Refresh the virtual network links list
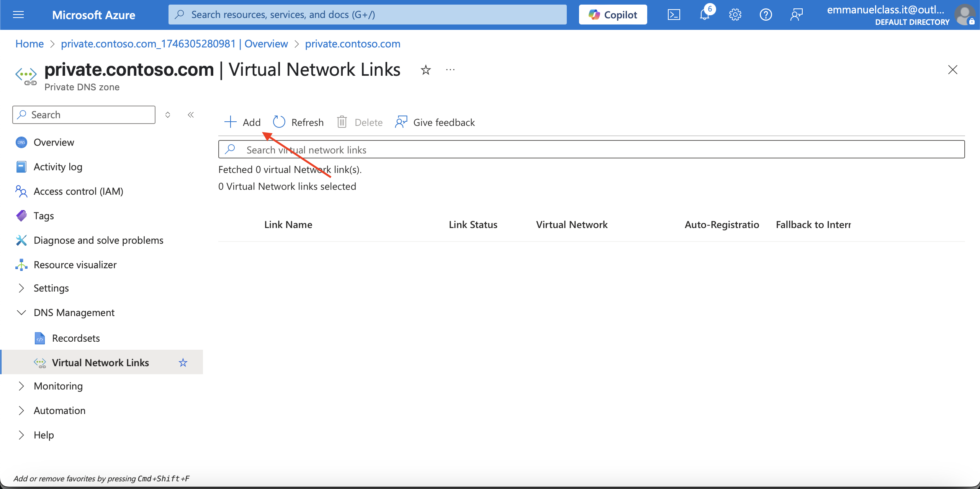This screenshot has height=489, width=980. tap(298, 122)
